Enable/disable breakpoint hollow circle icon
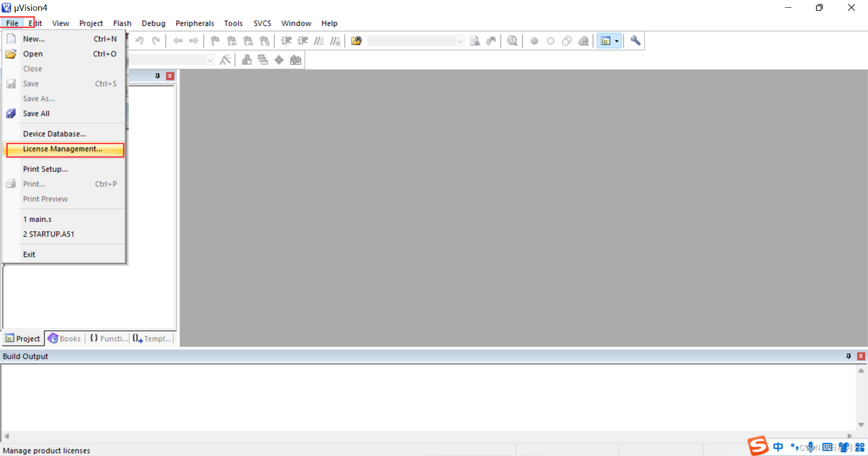 pos(551,41)
